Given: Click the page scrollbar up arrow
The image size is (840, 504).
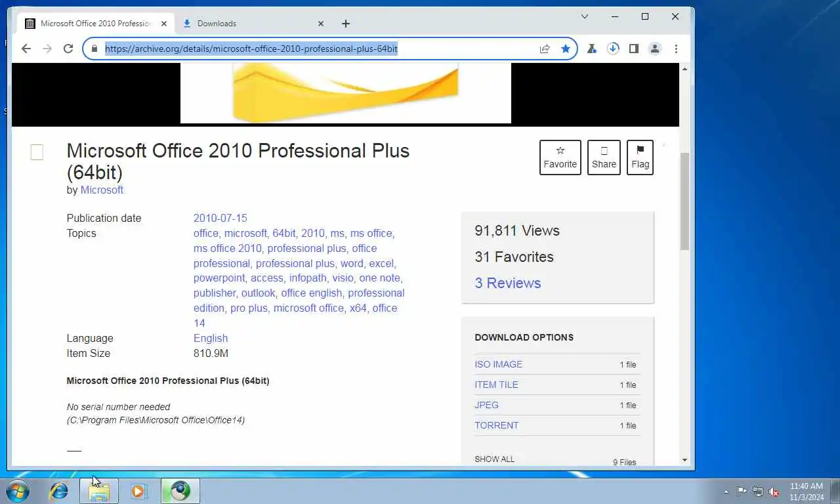Looking at the screenshot, I should click(x=684, y=68).
